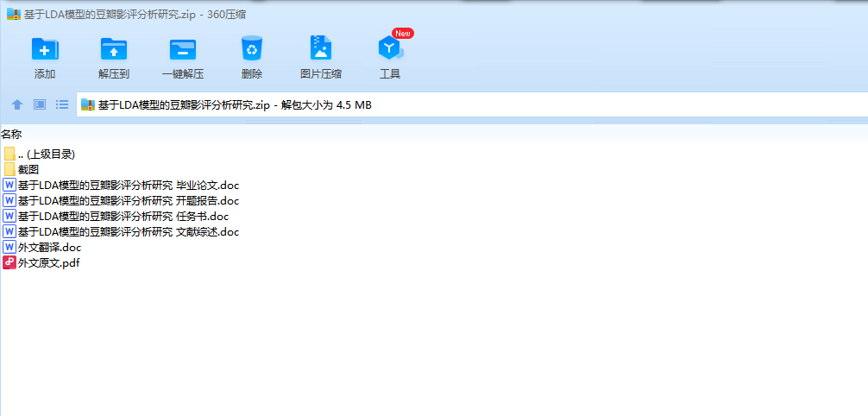Screen dimensions: 868x416
Task: Click the 一键解压 one-click extract icon
Action: [x=183, y=49]
